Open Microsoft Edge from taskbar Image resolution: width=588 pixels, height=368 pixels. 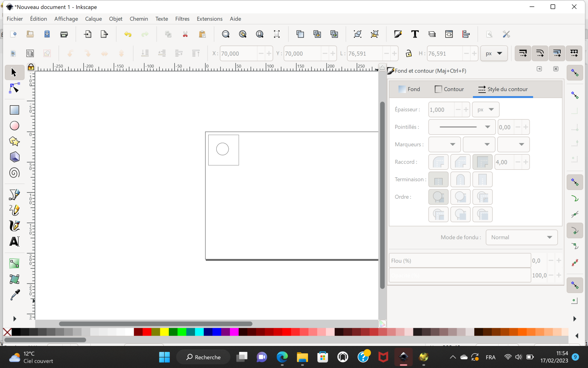coord(282,357)
